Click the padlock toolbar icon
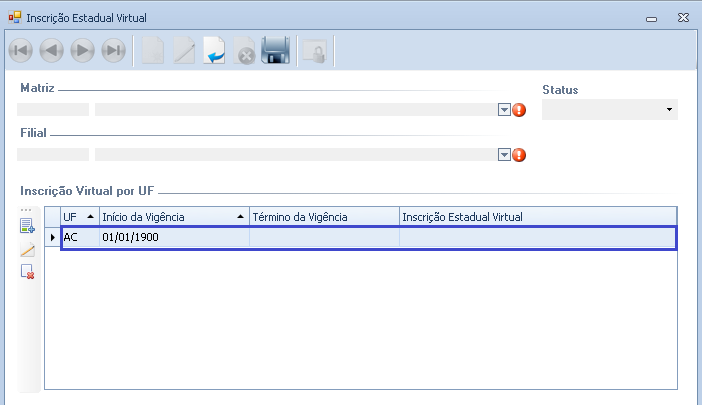Image resolution: width=702 pixels, height=405 pixels. (x=315, y=51)
